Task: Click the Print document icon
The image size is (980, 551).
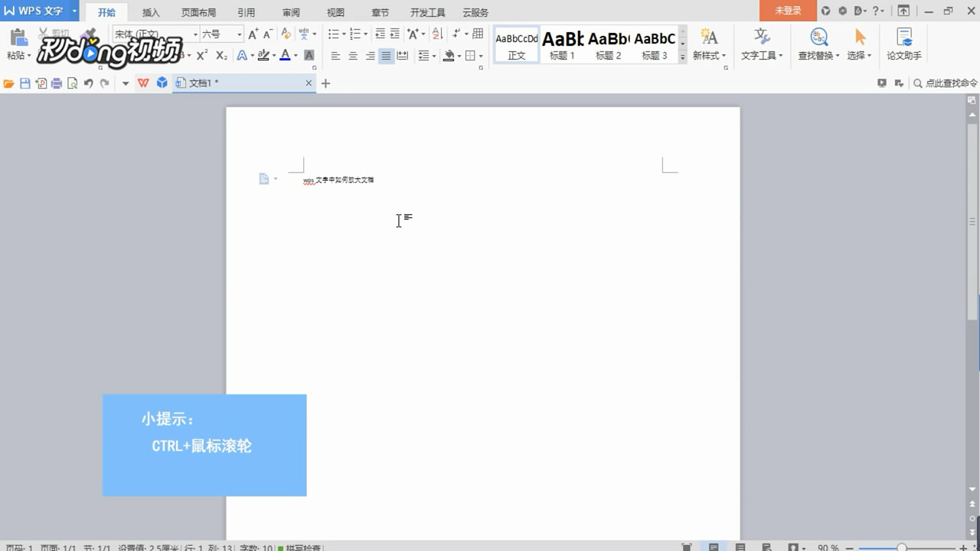Action: (57, 82)
